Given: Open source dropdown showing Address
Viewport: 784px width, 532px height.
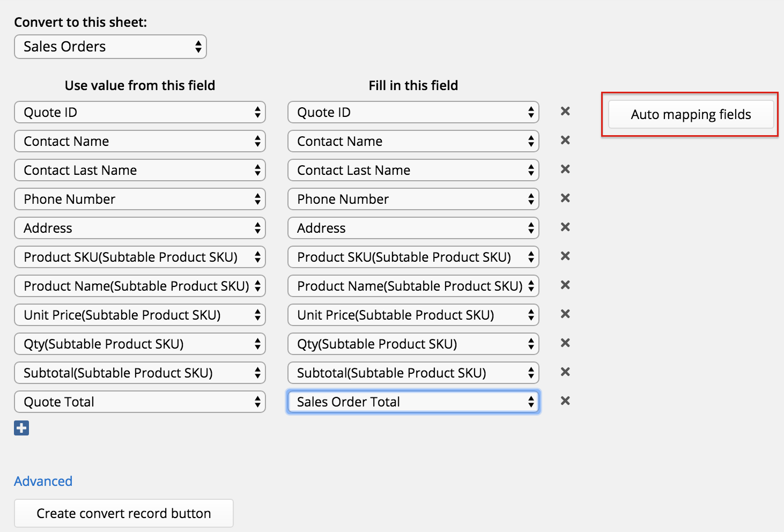Looking at the screenshot, I should tap(140, 228).
